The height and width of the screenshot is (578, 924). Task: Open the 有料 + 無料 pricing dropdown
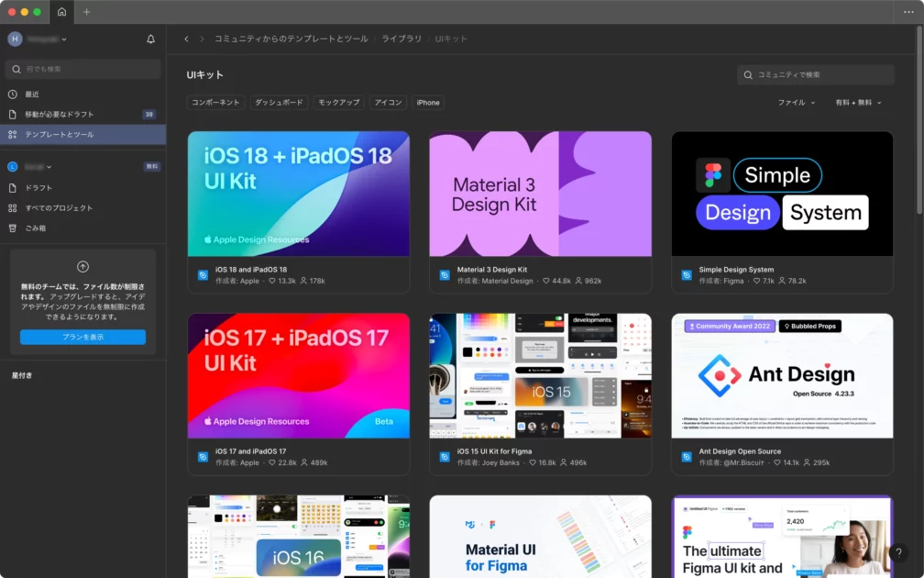coord(858,103)
